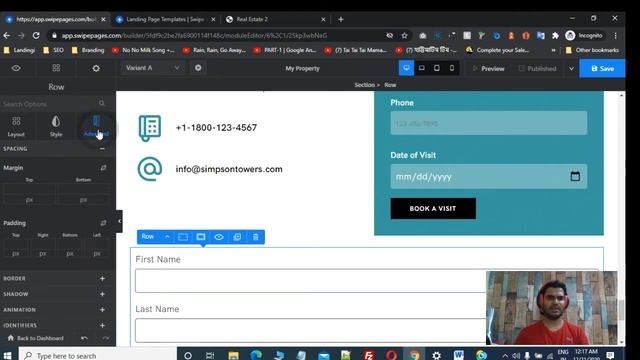Go Back to Dashboard
640x360 pixels.
(x=36, y=338)
